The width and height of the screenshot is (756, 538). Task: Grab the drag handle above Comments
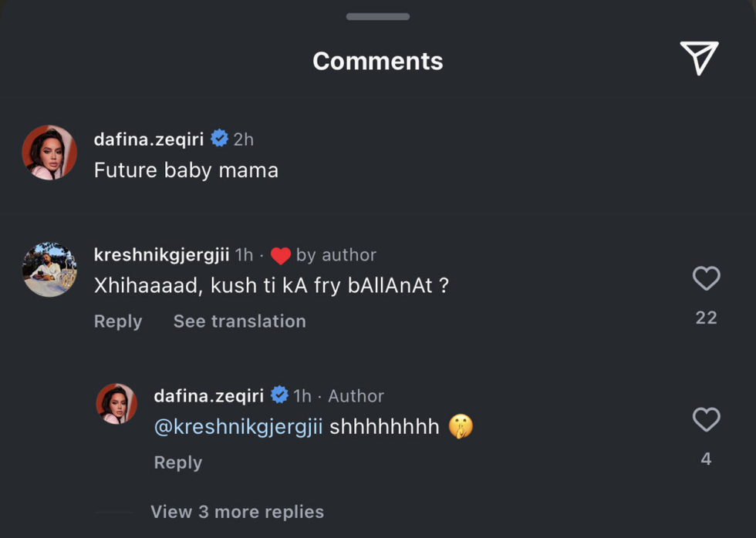[378, 16]
